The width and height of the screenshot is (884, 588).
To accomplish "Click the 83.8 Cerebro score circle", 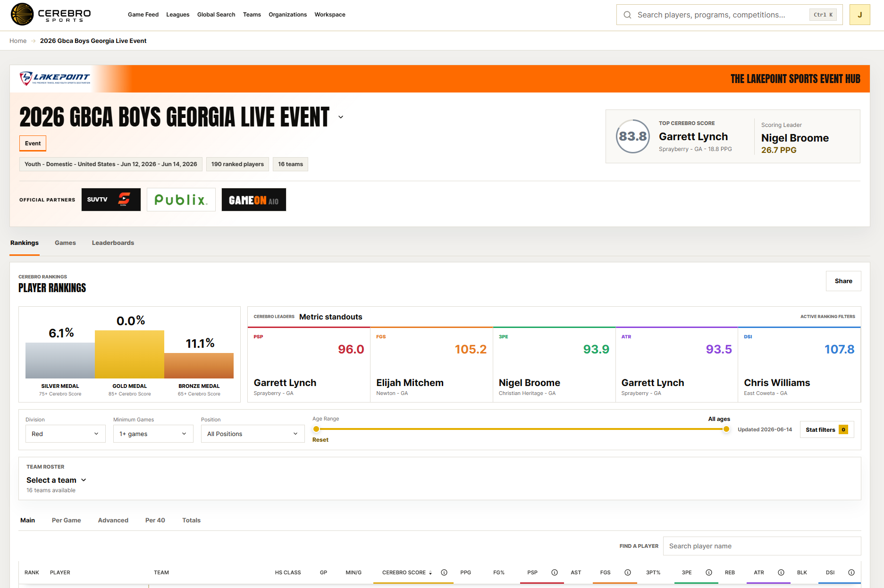I will [x=633, y=136].
